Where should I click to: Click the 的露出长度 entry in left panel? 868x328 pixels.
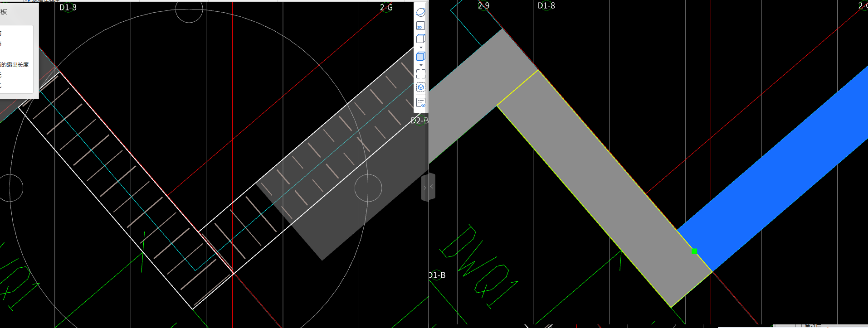(x=15, y=65)
